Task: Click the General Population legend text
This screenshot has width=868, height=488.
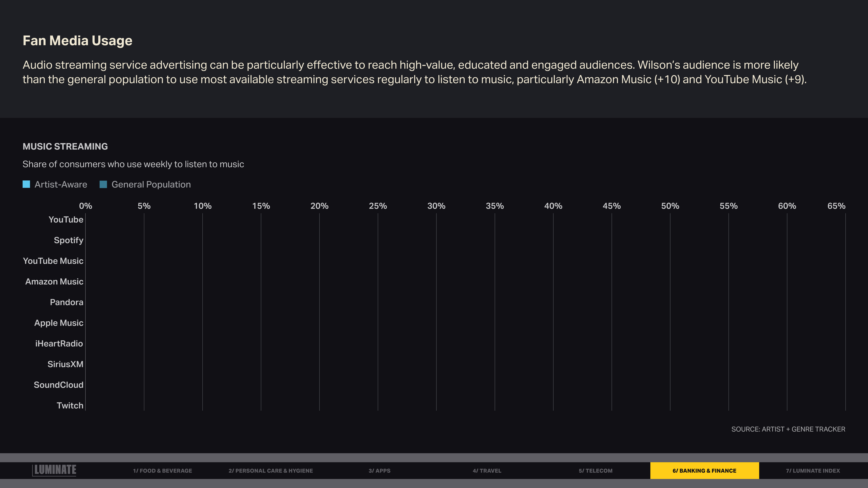Action: click(x=151, y=185)
